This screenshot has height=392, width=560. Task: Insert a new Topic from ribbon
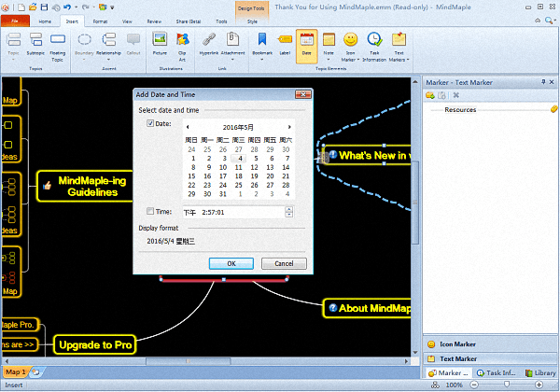[14, 43]
